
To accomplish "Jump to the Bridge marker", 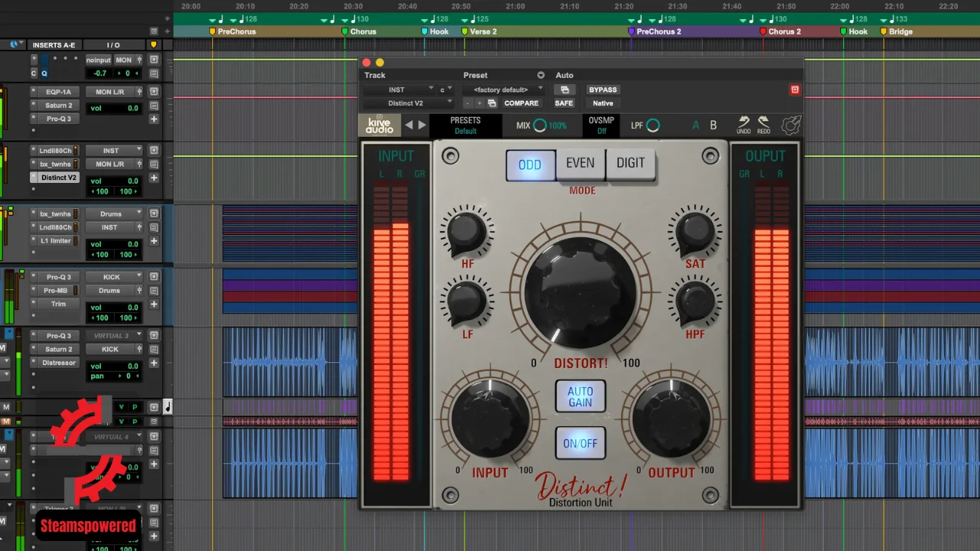I will (x=896, y=31).
